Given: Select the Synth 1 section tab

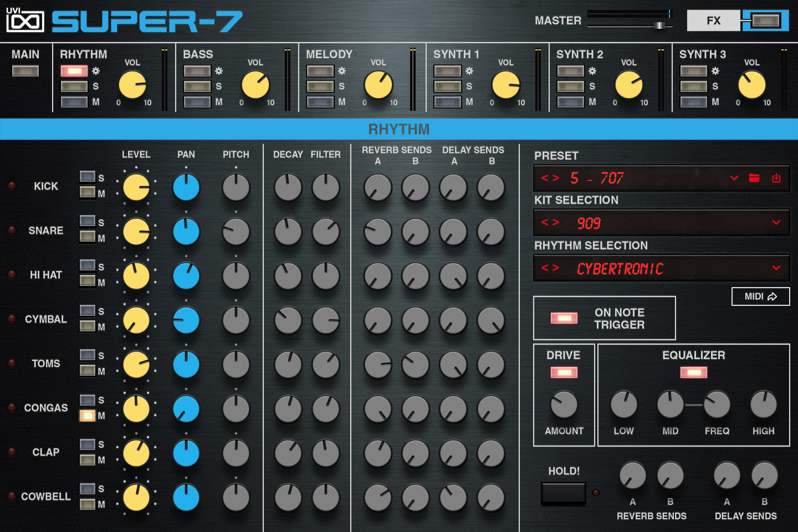Looking at the screenshot, I should tap(456, 54).
